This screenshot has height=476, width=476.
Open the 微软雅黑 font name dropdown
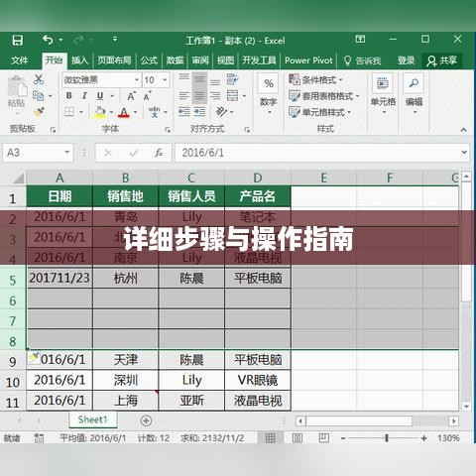coord(137,80)
